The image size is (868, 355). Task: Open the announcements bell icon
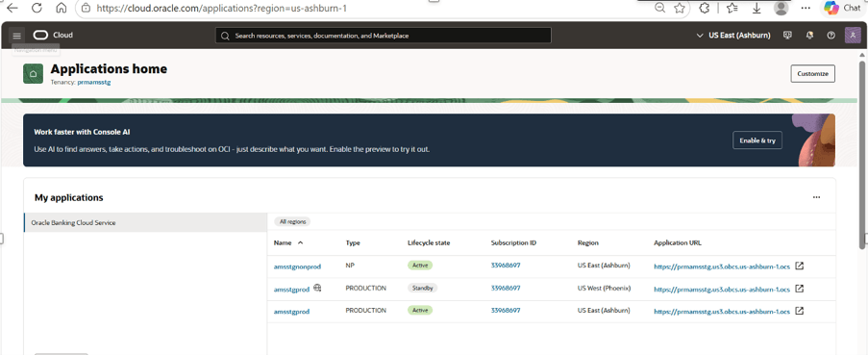coord(809,35)
